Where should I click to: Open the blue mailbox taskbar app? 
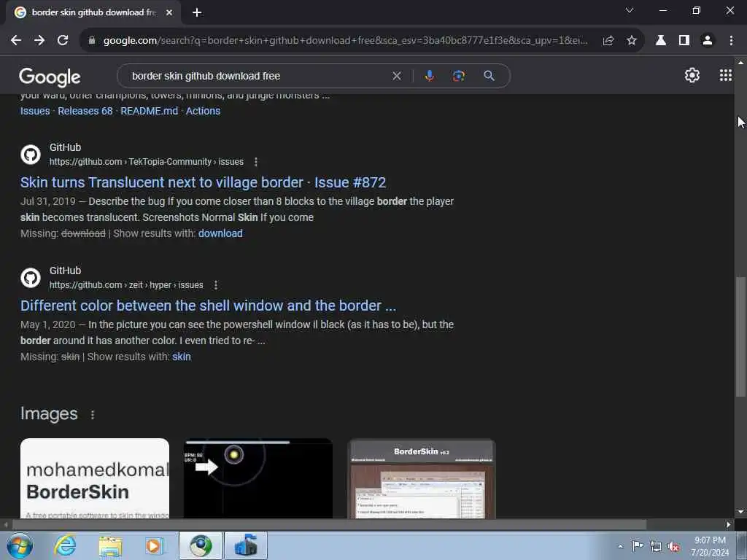click(x=246, y=545)
